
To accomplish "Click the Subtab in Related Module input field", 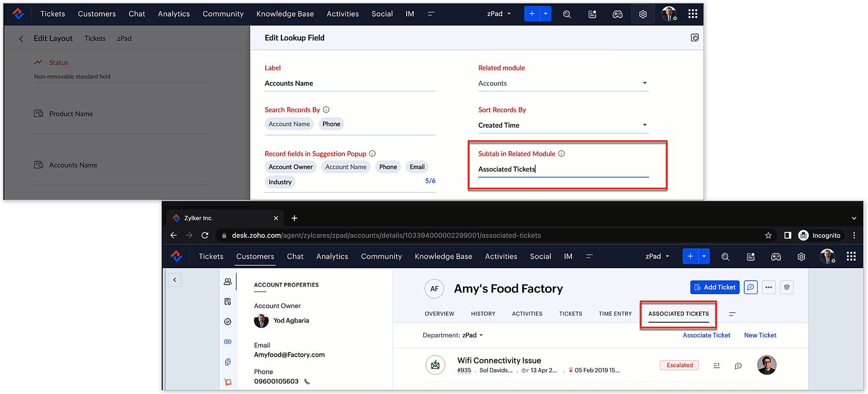I will (563, 169).
